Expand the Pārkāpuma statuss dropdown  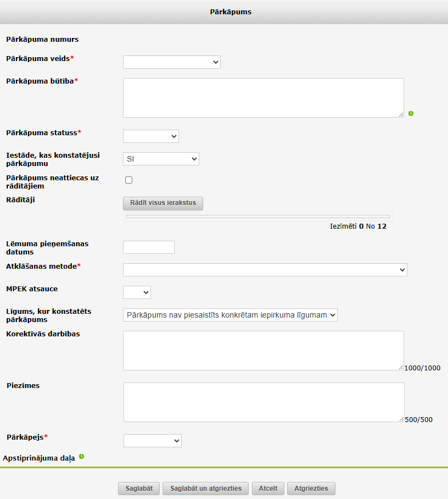coord(150,136)
